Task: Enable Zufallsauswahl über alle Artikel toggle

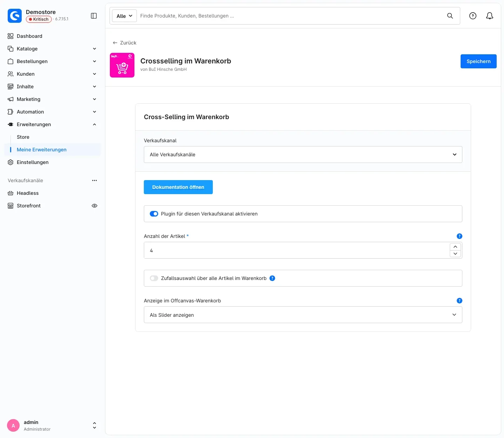Action: pyautogui.click(x=154, y=278)
